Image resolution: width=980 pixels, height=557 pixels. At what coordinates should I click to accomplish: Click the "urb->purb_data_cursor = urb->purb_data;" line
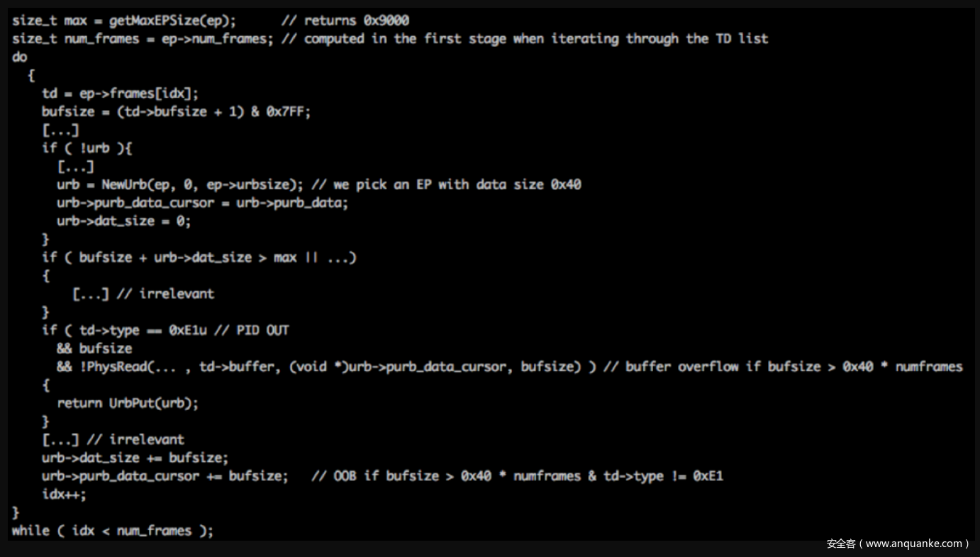[x=202, y=202]
